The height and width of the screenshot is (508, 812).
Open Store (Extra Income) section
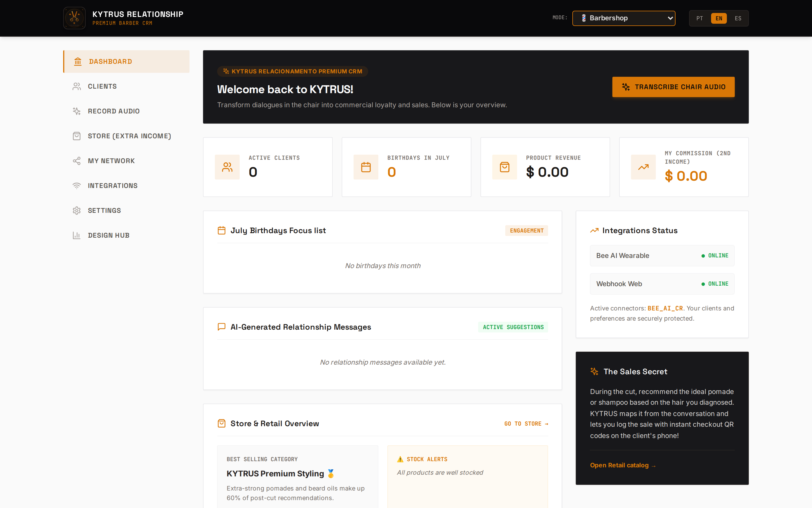click(x=127, y=136)
